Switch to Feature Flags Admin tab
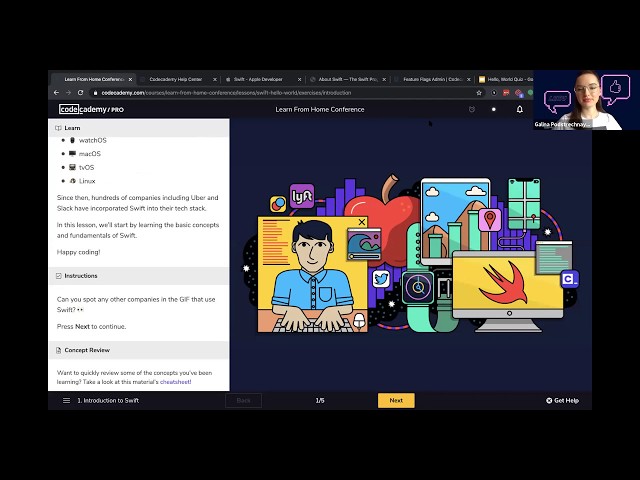The image size is (640, 480). pyautogui.click(x=432, y=79)
